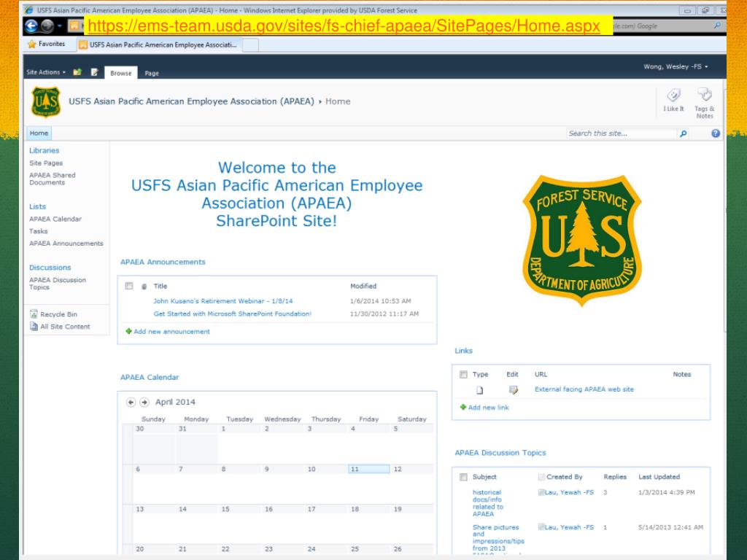
Task: Click the document type icon in Links row
Action: pos(480,390)
